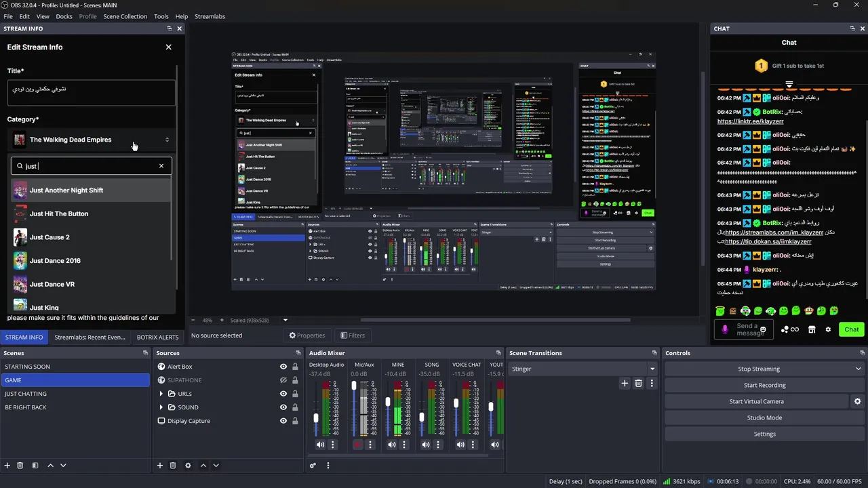Image resolution: width=868 pixels, height=488 pixels.
Task: Adjust the Mic/Aux volume fader
Action: click(354, 386)
